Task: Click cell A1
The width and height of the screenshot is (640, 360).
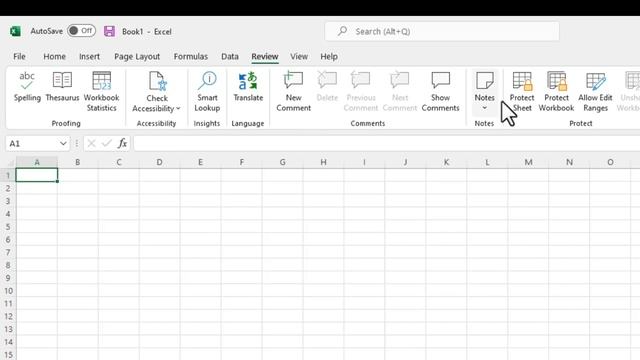Action: pyautogui.click(x=37, y=176)
